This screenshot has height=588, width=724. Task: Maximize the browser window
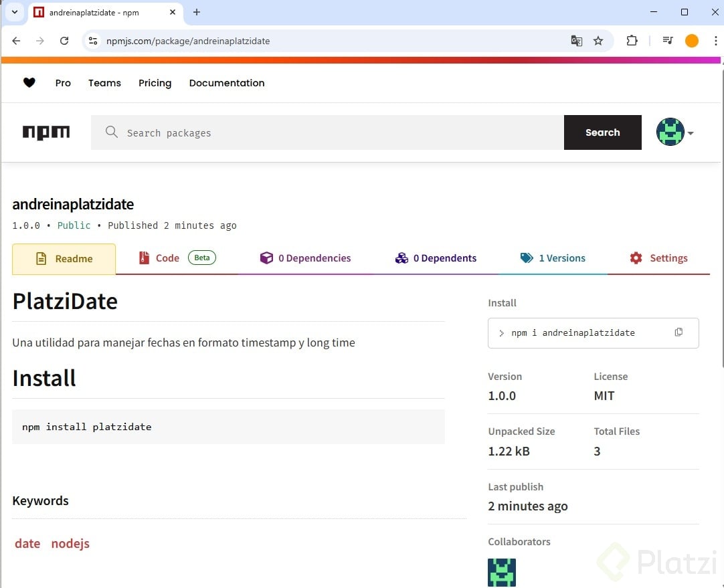[685, 12]
